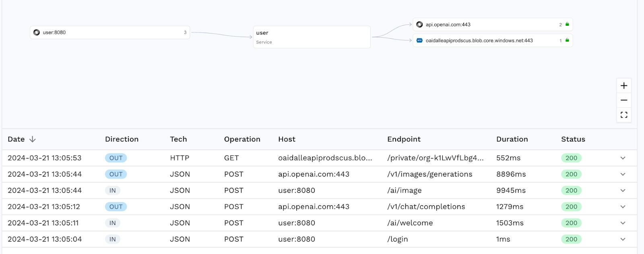The width and height of the screenshot is (644, 254).
Task: Click the oaidalleapiprodscus blob node icon
Action: (x=419, y=40)
